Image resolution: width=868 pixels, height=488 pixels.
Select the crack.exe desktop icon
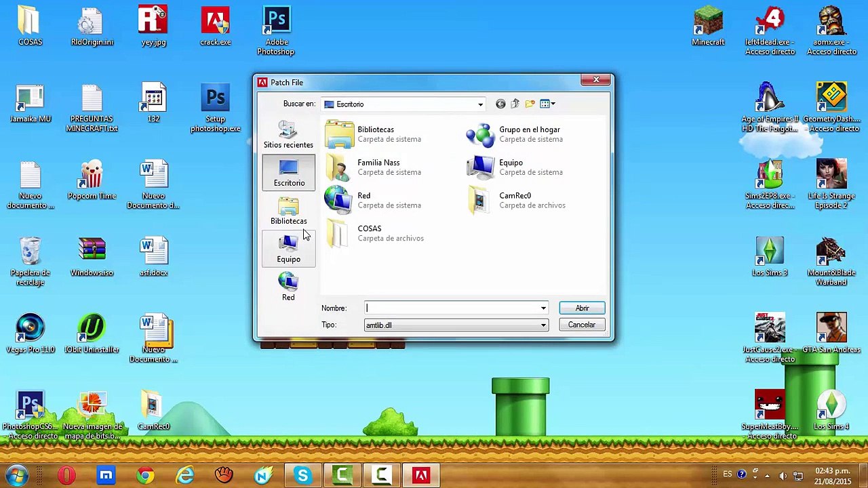215,27
